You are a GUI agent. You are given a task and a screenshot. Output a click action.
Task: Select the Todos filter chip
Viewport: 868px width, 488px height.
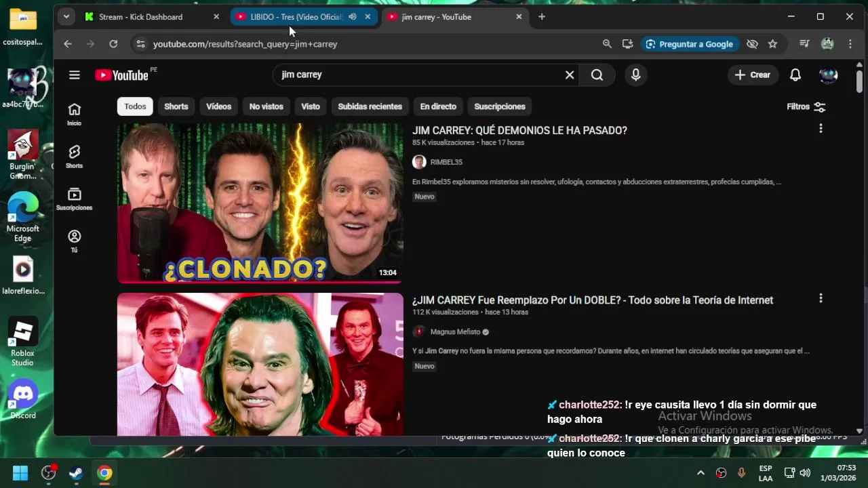135,106
